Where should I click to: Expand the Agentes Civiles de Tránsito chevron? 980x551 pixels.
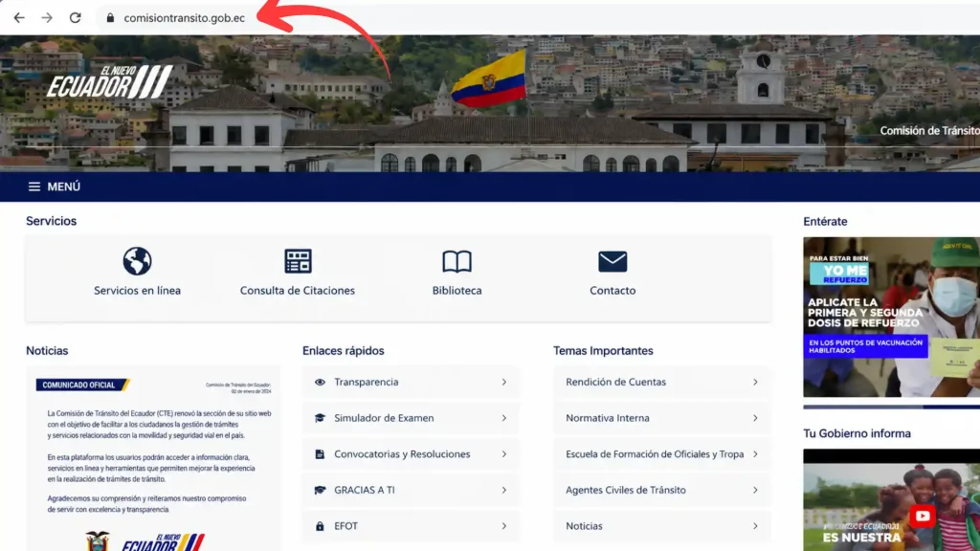click(x=755, y=490)
